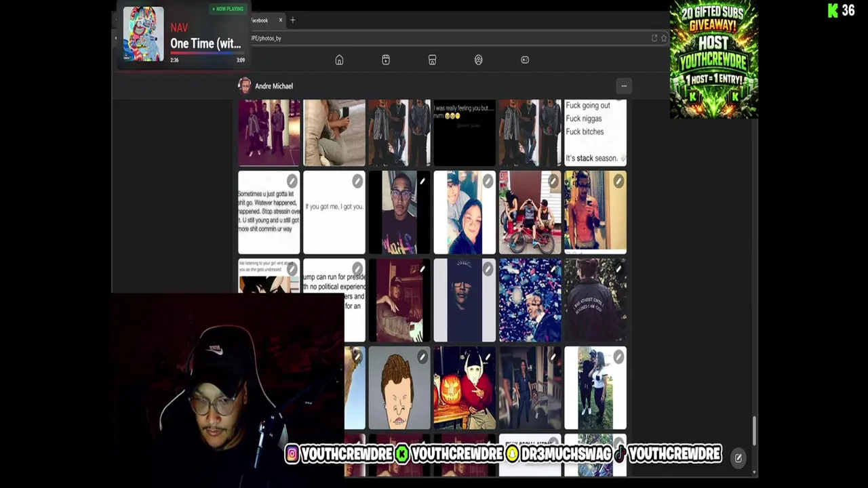Open the cartoon character drawing thumbnail
The image size is (868, 488).
coord(399,388)
